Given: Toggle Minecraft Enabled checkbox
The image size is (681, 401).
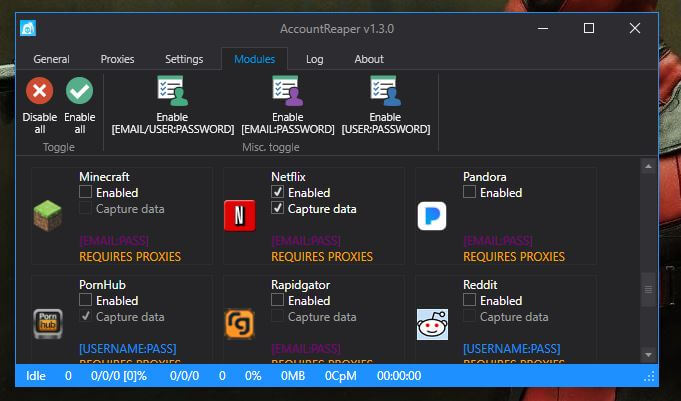Looking at the screenshot, I should pos(86,192).
